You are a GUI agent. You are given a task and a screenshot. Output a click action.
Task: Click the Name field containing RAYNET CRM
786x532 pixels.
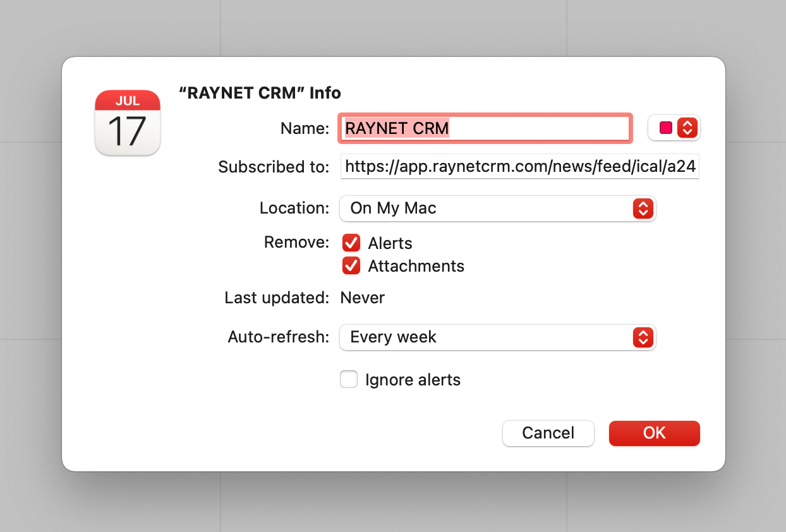click(x=485, y=128)
